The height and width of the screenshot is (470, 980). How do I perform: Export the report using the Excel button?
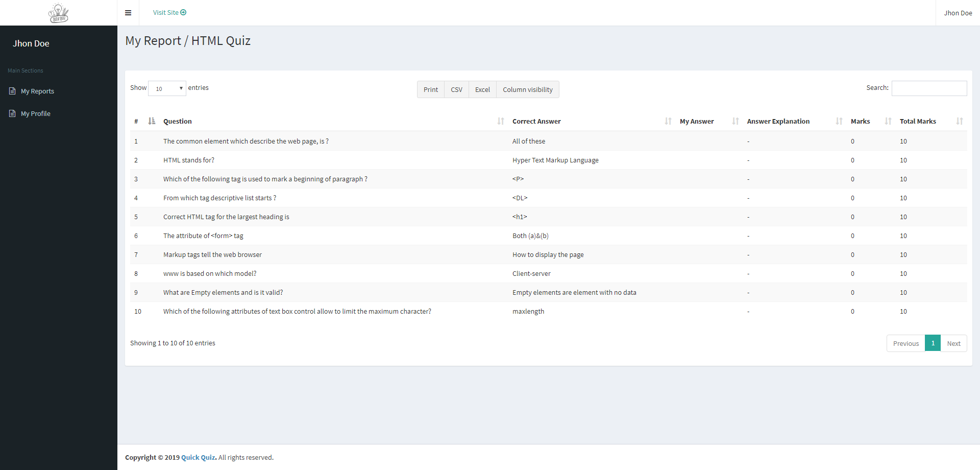pyautogui.click(x=482, y=89)
